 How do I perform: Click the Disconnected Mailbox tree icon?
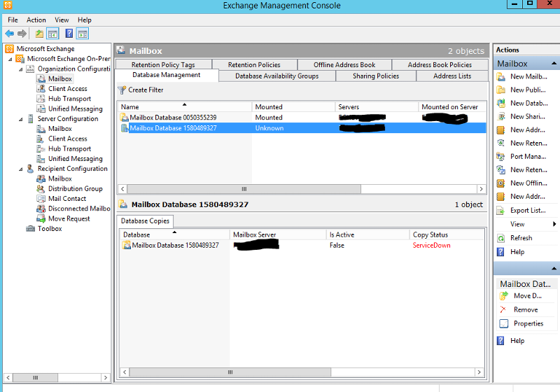tap(41, 209)
